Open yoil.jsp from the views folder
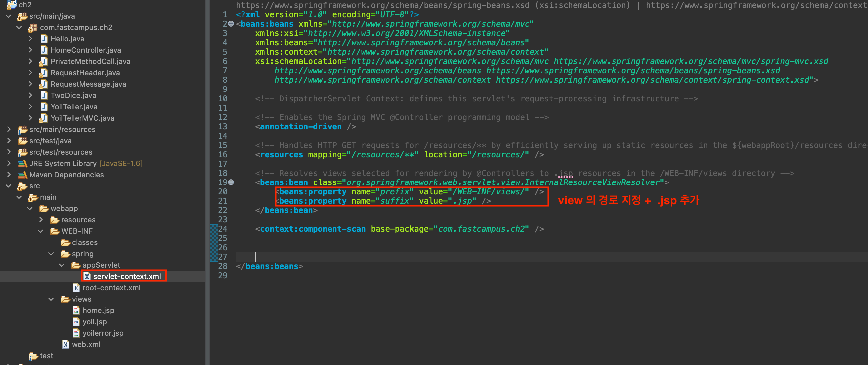This screenshot has width=868, height=365. coord(94,322)
